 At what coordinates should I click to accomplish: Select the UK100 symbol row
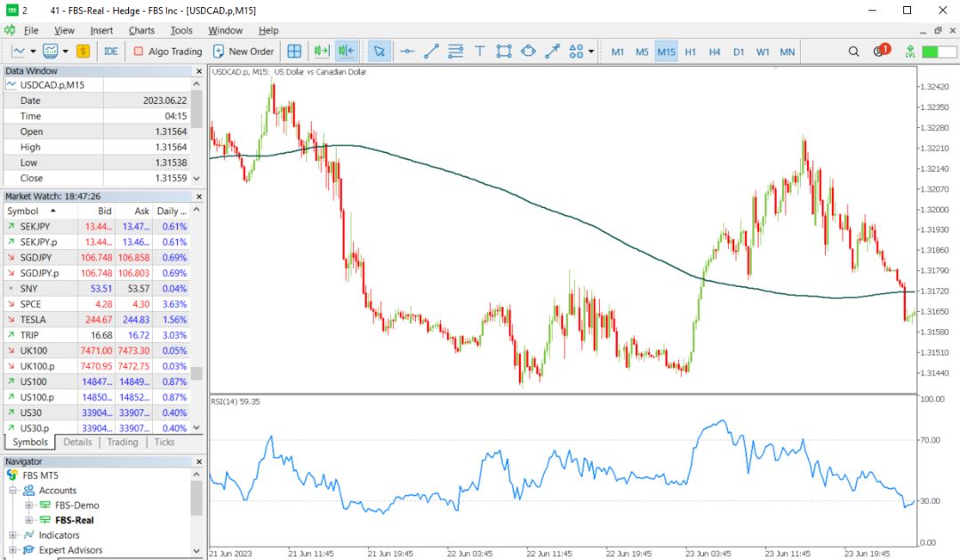(x=97, y=351)
